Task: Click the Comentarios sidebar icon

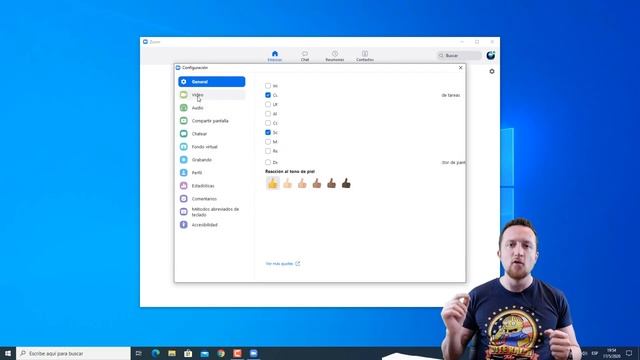Action: pyautogui.click(x=184, y=199)
